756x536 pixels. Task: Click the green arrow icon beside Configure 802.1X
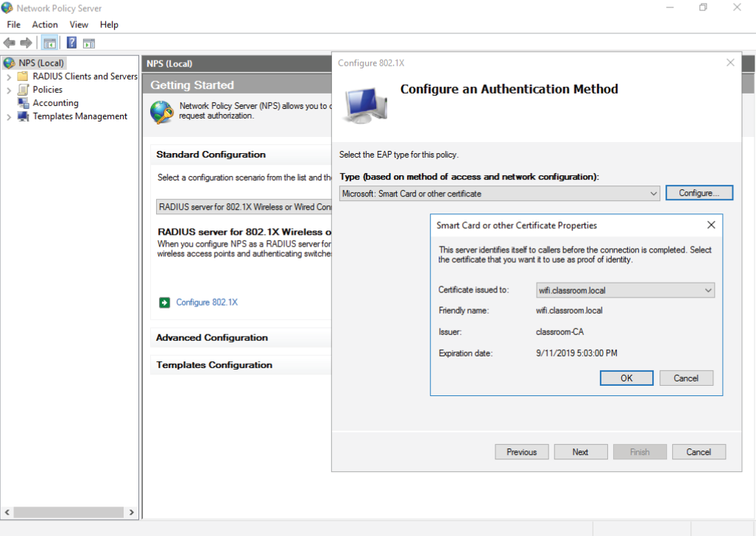[x=164, y=303]
